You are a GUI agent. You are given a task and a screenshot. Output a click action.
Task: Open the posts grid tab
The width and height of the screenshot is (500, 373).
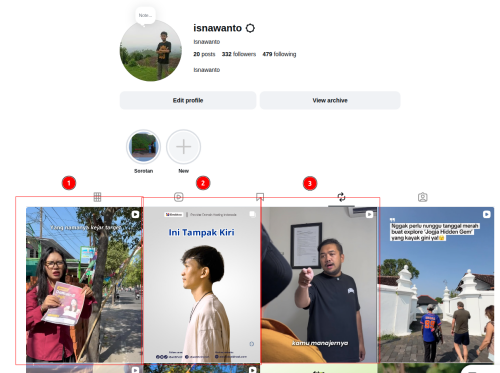tap(97, 197)
